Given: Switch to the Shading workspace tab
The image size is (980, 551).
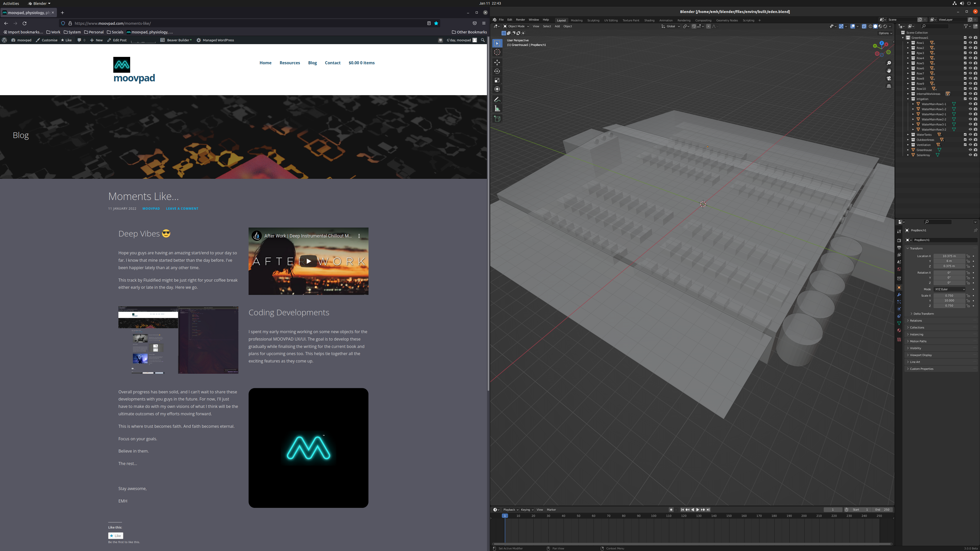Looking at the screenshot, I should click(x=649, y=20).
